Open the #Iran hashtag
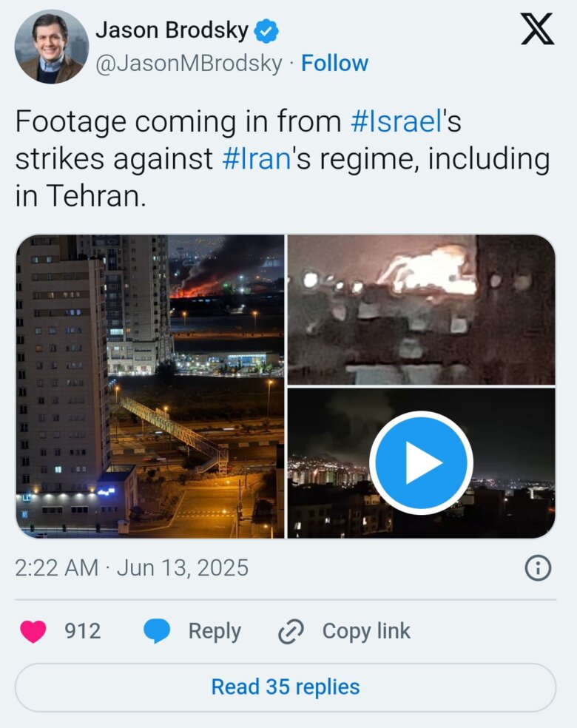577x728 pixels. [x=257, y=159]
